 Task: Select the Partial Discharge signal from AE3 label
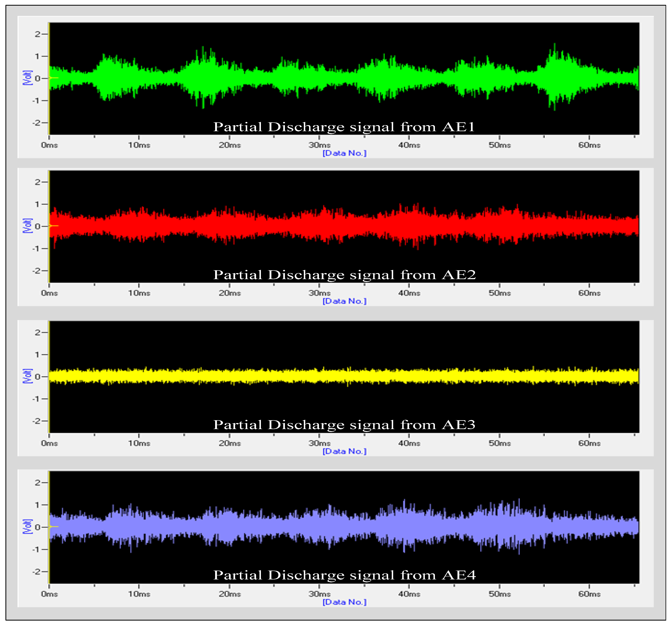click(x=345, y=425)
